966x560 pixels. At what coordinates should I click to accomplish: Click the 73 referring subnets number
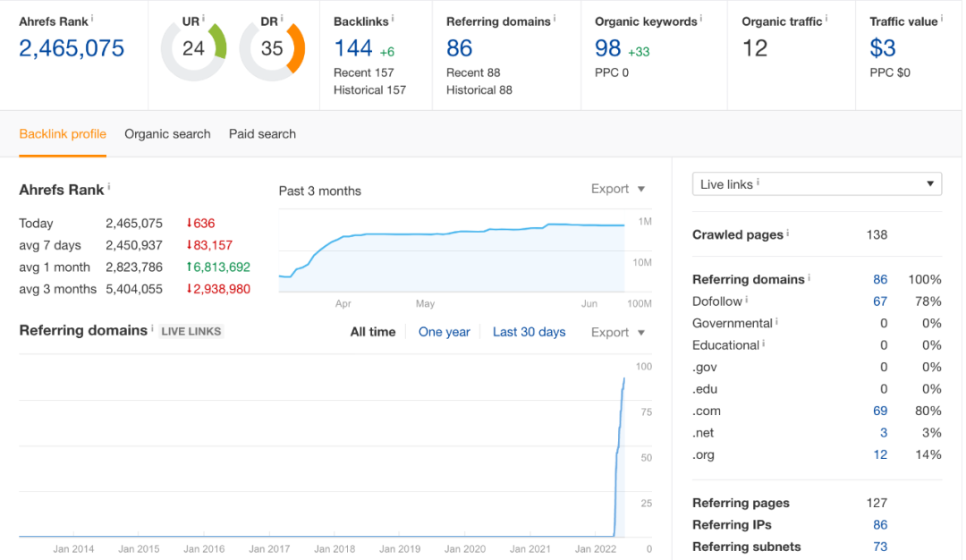[880, 547]
